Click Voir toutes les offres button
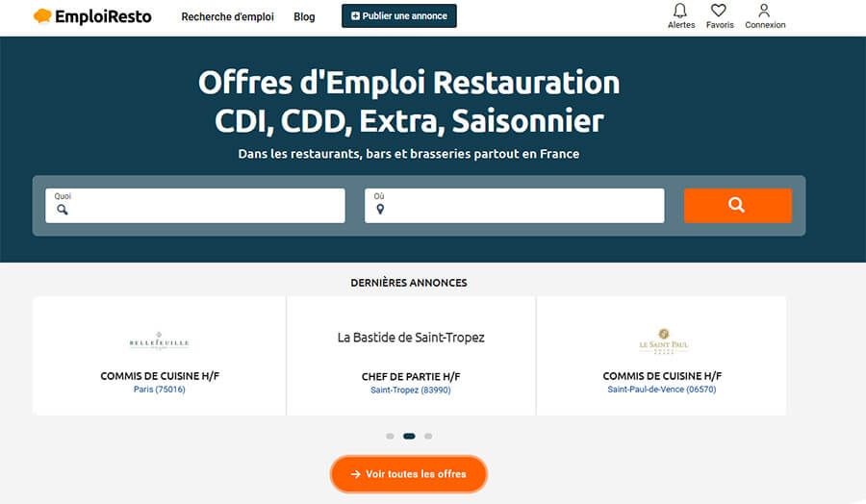This screenshot has height=504, width=866. click(409, 474)
